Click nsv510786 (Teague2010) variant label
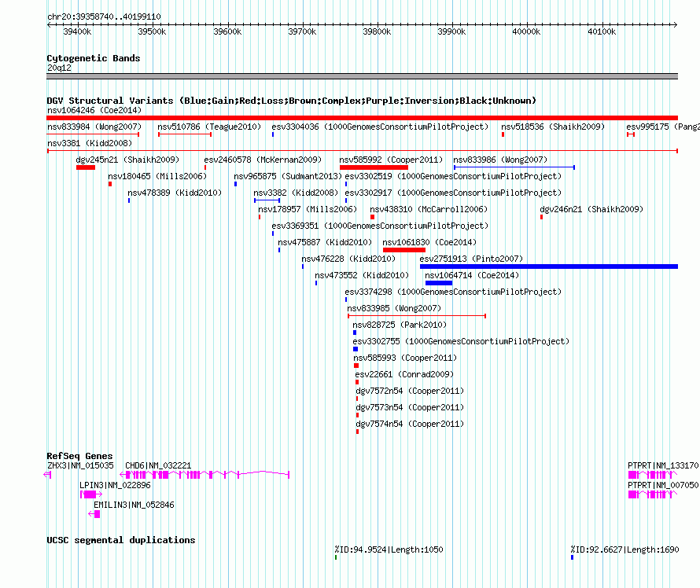Image resolution: width=700 pixels, height=588 pixels. [209, 127]
